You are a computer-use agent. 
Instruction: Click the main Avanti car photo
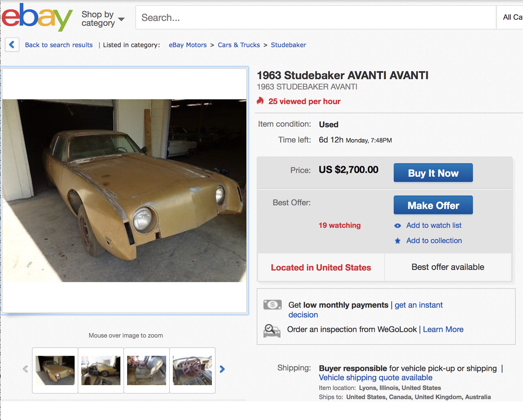[x=124, y=190]
